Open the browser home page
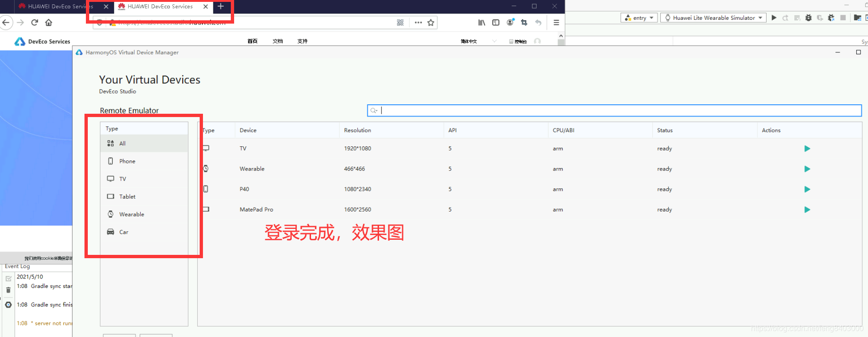Screen dimensions: 868x337 49,22
